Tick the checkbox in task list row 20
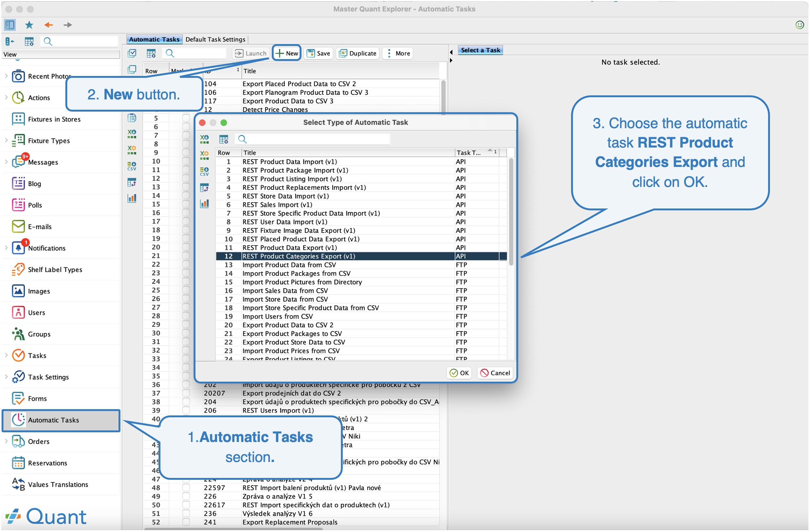810x532 pixels. coord(186,247)
